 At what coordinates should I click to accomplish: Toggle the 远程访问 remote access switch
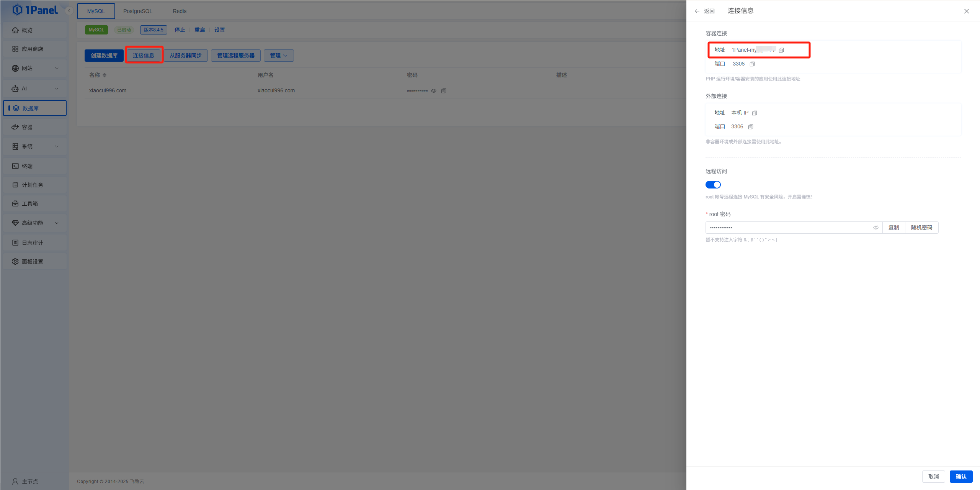coord(713,185)
